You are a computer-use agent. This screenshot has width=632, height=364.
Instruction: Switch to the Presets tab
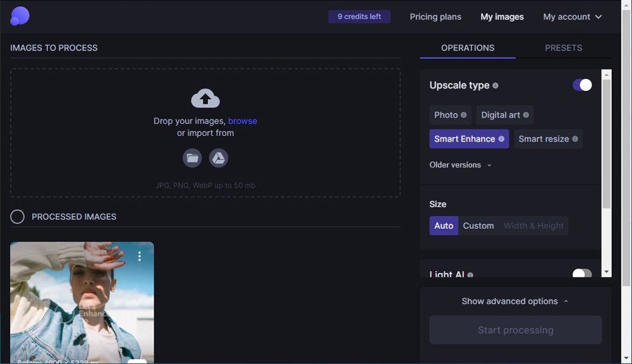(563, 48)
